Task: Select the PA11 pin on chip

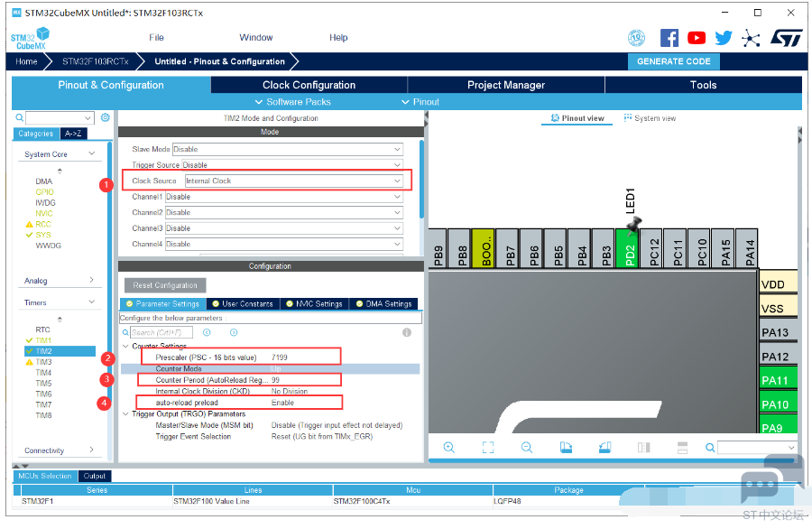Action: coord(779,377)
